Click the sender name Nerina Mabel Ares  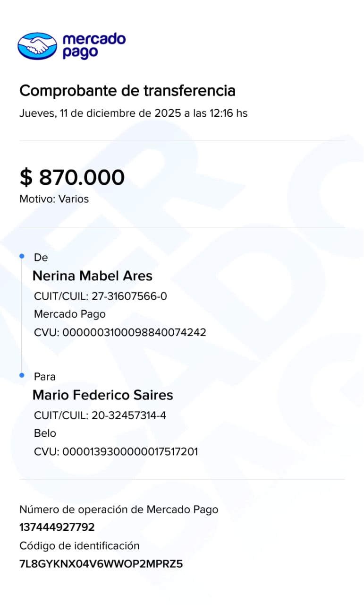[93, 276]
